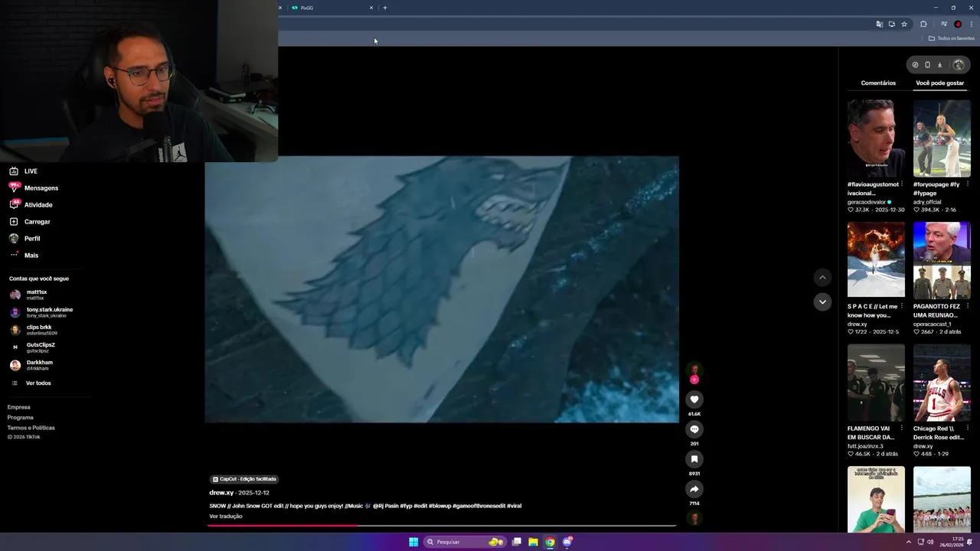Click the Programa footer link
The width and height of the screenshot is (980, 551).
pos(21,417)
